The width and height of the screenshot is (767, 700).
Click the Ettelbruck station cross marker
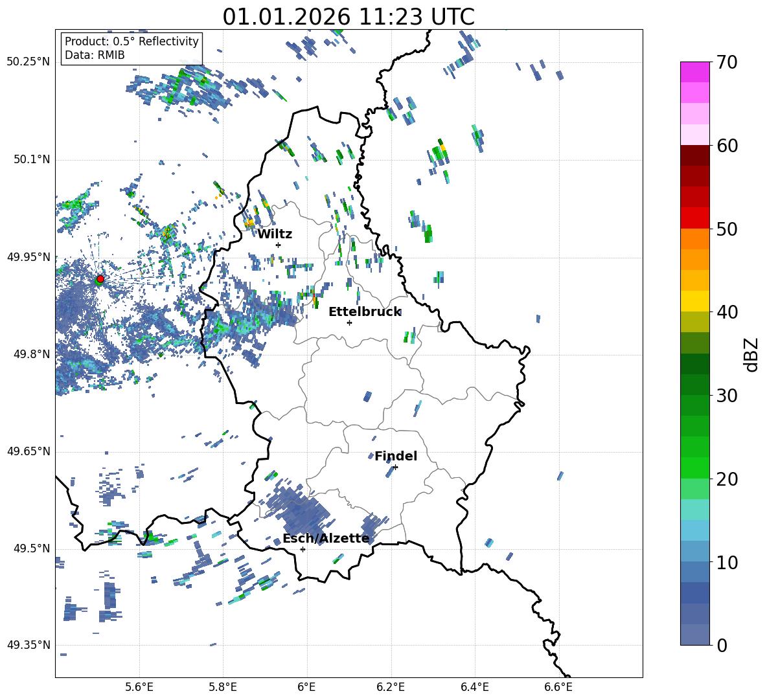[x=349, y=322]
